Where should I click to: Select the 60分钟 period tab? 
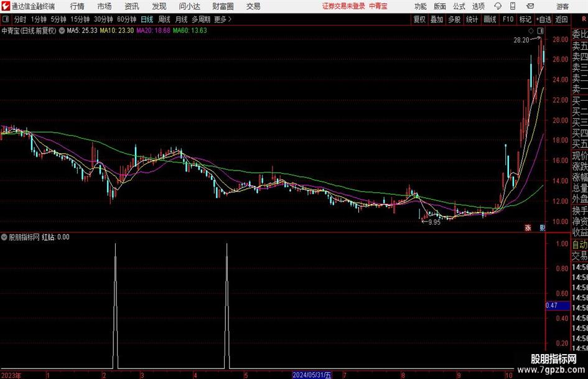click(x=127, y=19)
